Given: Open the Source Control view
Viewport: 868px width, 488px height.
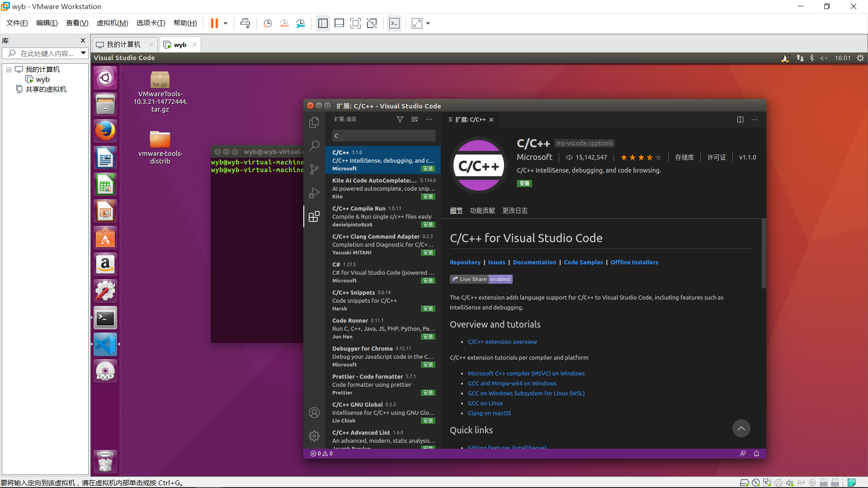Looking at the screenshot, I should coord(314,169).
